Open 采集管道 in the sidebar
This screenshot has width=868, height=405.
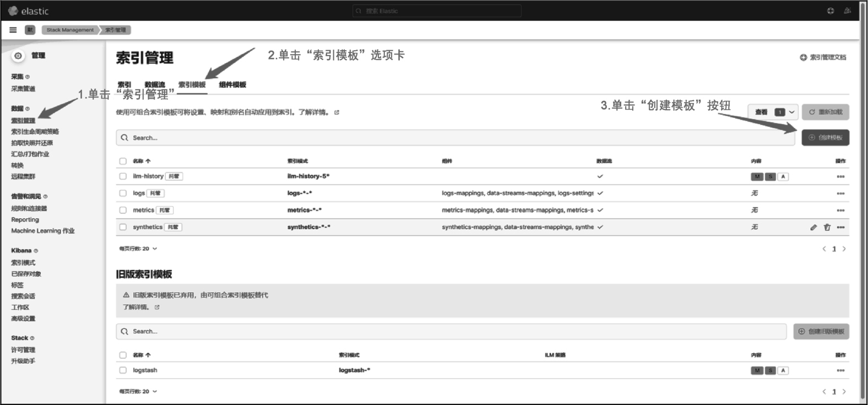(x=23, y=89)
